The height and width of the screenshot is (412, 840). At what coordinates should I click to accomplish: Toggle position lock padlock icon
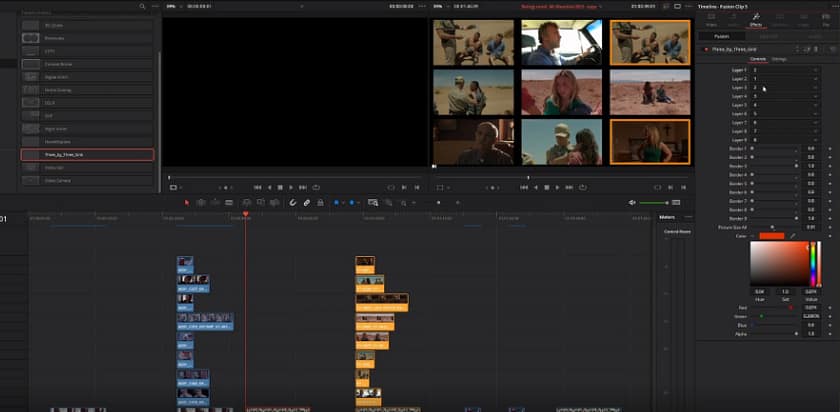coord(320,203)
